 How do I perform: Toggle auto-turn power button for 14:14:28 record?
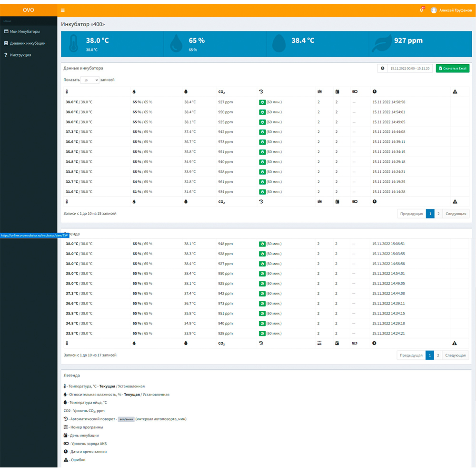click(262, 192)
